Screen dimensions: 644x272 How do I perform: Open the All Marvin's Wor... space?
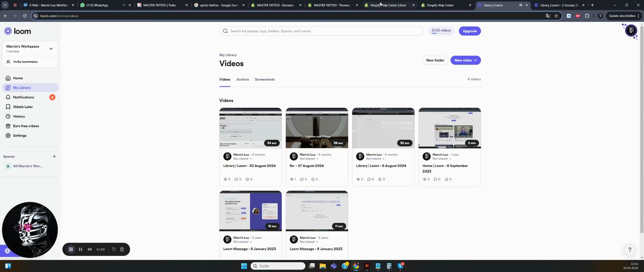click(x=28, y=166)
